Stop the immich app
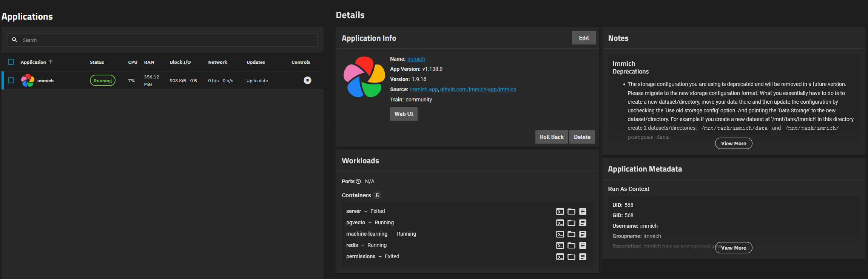 pyautogui.click(x=307, y=80)
